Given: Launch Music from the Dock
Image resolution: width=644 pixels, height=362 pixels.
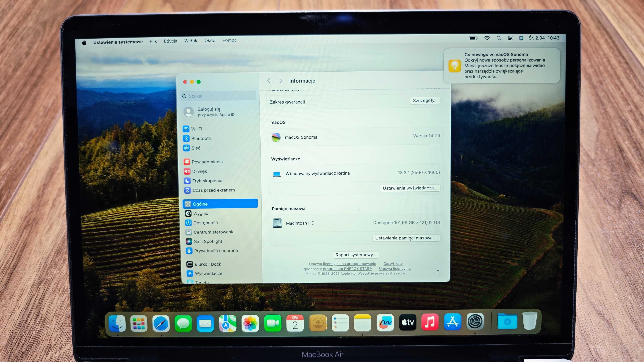Looking at the screenshot, I should pos(430,322).
